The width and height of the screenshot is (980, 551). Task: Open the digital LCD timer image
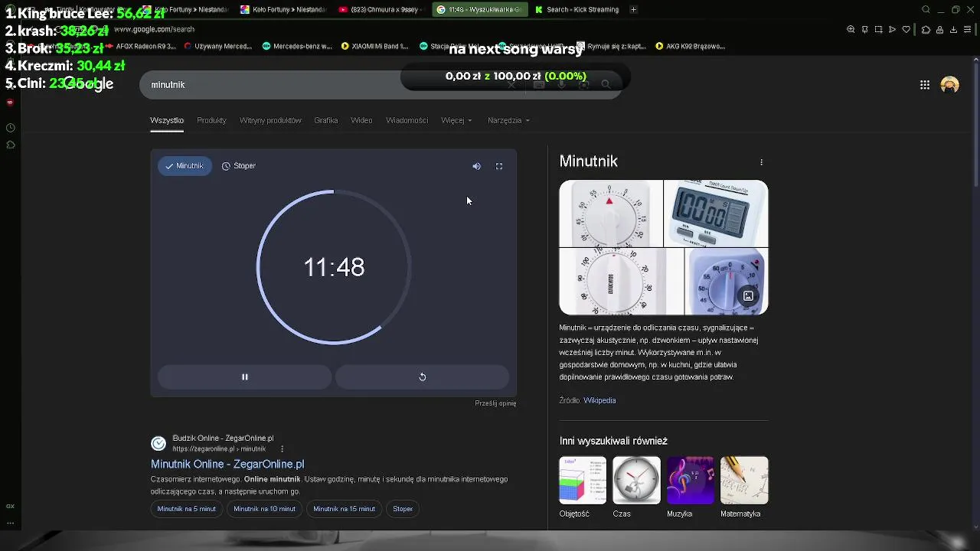tap(716, 214)
